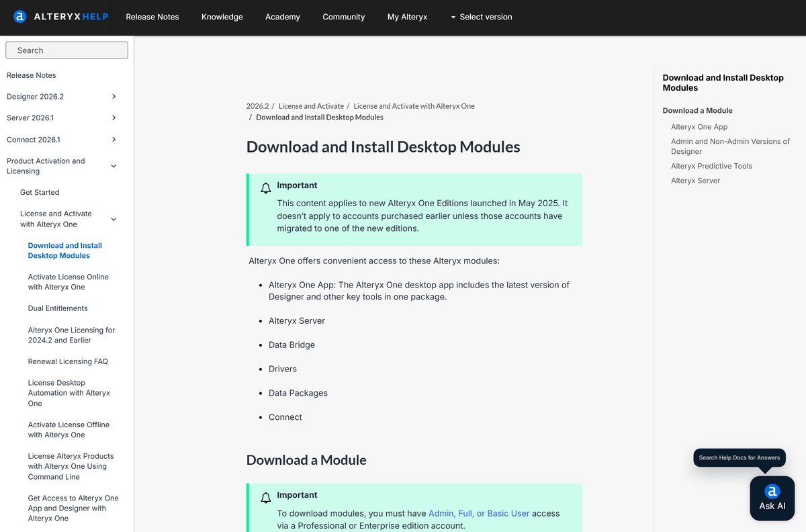Viewport: 806px width, 532px height.
Task: Open the Ask AI chat widget
Action: pos(772,498)
